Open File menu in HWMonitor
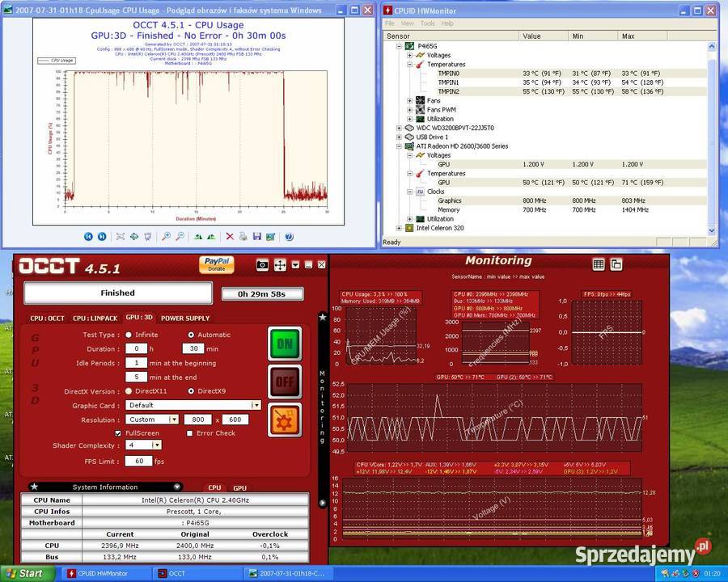The width and height of the screenshot is (728, 582). (x=390, y=23)
